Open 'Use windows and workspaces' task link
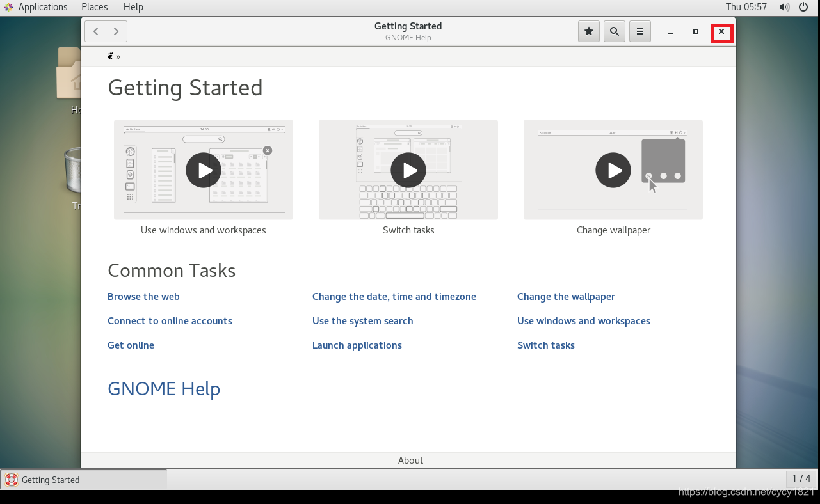This screenshot has height=504, width=820. [x=584, y=321]
